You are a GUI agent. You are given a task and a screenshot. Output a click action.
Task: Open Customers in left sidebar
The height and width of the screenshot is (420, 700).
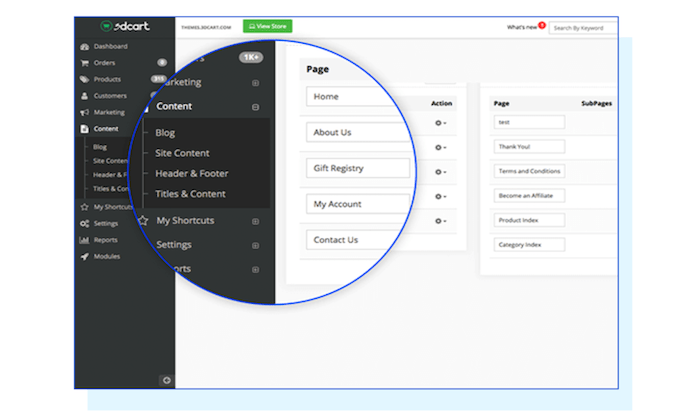coord(110,96)
